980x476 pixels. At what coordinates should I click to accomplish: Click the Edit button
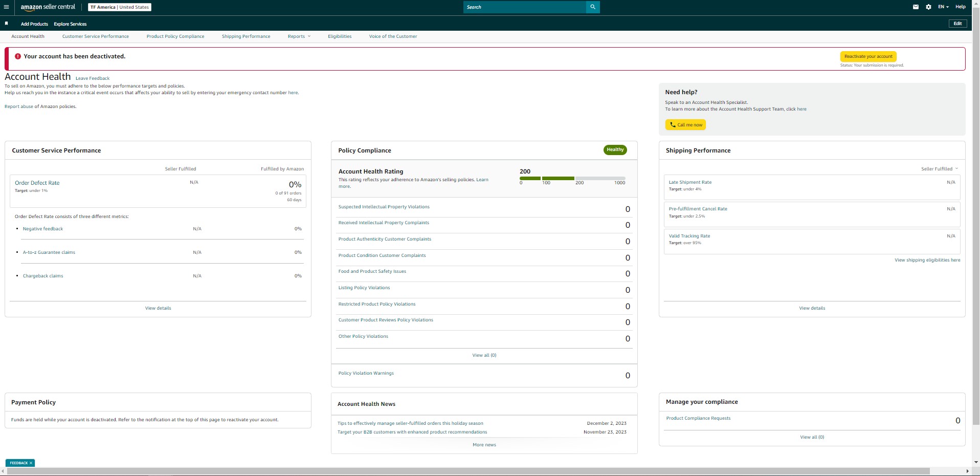point(957,24)
